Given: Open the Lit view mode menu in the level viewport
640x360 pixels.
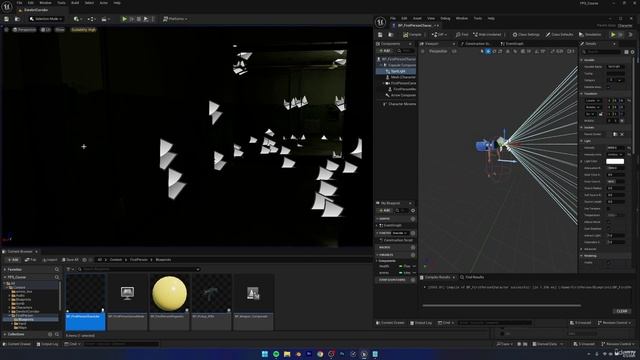Looking at the screenshot, I should [x=46, y=30].
